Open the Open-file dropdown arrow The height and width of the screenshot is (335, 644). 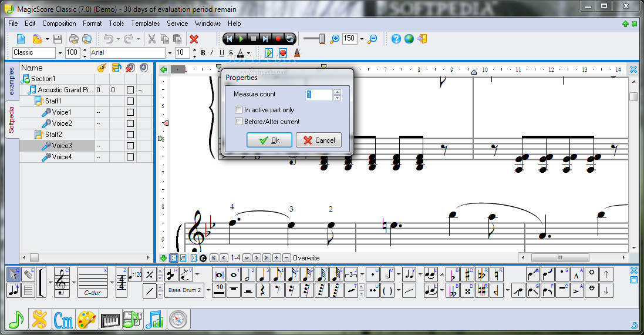(47, 39)
